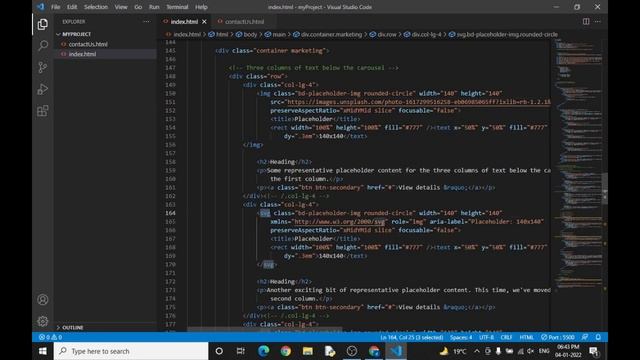Open the Terminal menu
Viewport: 640px width, 360px height.
pos(177,7)
